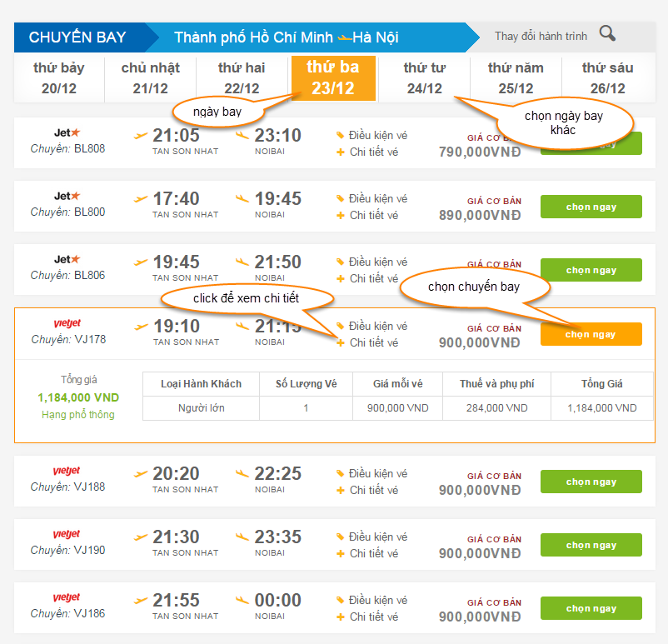Click the tag icon for BL800 ticket conditions

pyautogui.click(x=340, y=198)
